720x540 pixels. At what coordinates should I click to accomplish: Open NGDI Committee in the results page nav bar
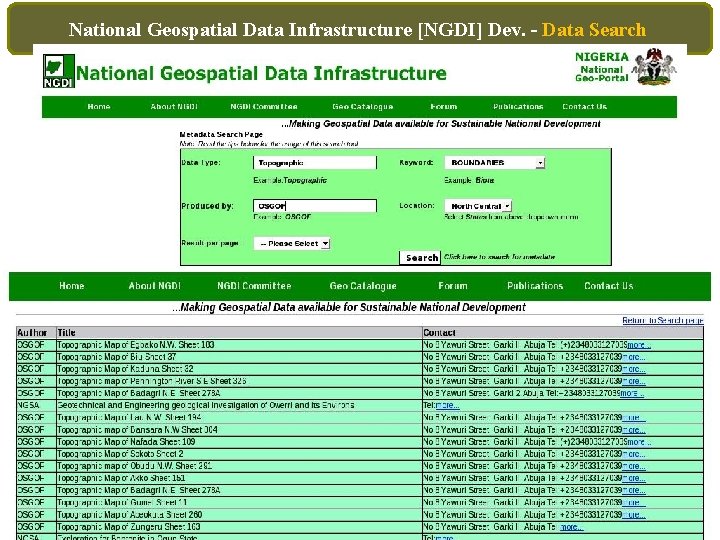pos(254,286)
